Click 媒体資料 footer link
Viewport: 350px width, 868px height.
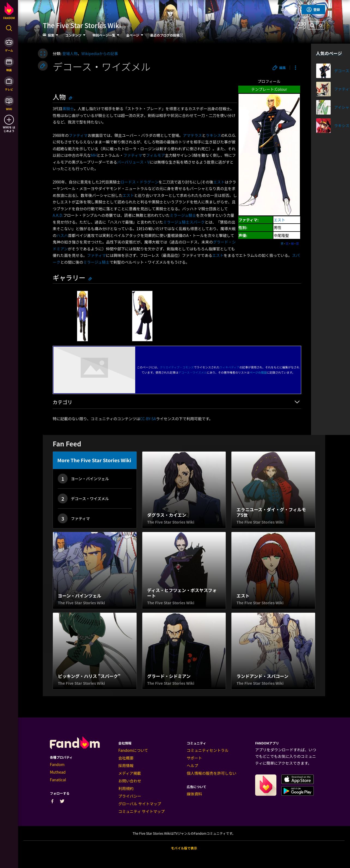click(x=194, y=794)
